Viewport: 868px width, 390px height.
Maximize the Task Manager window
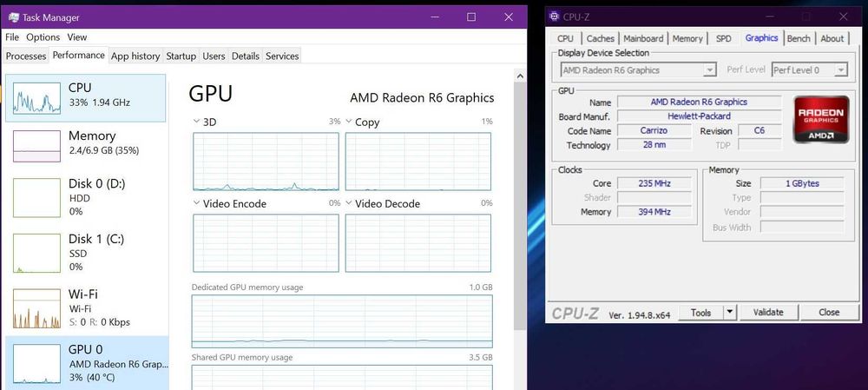[471, 17]
